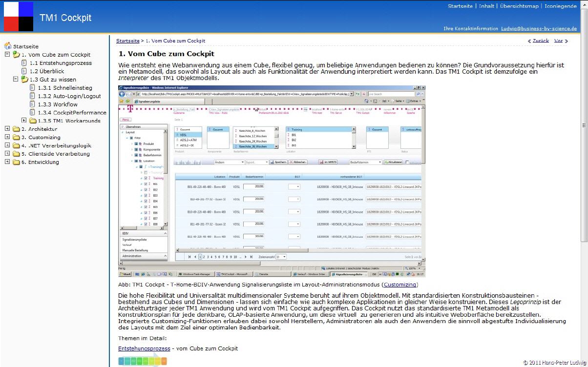Open 1.2 Überblick label in the tree

tap(47, 71)
